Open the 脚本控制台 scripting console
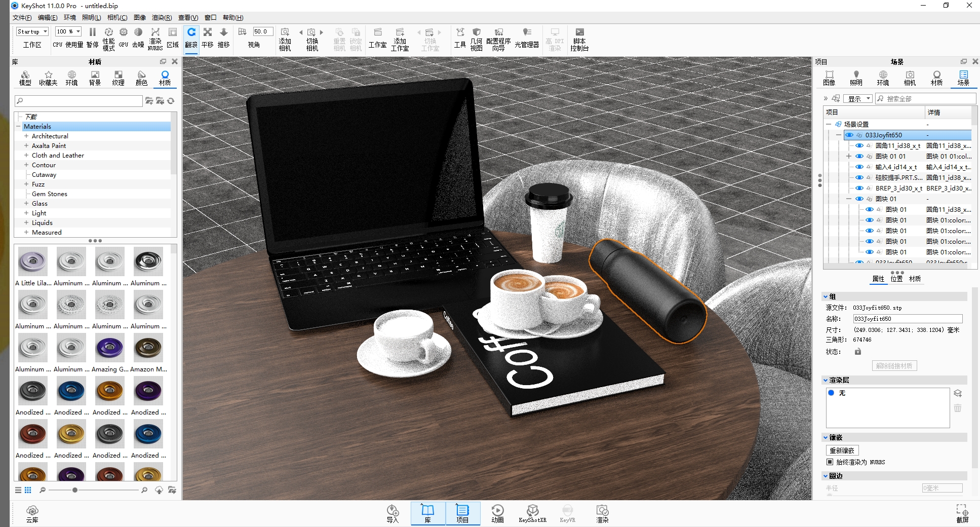Screen dimensions: 980x527 pos(579,39)
